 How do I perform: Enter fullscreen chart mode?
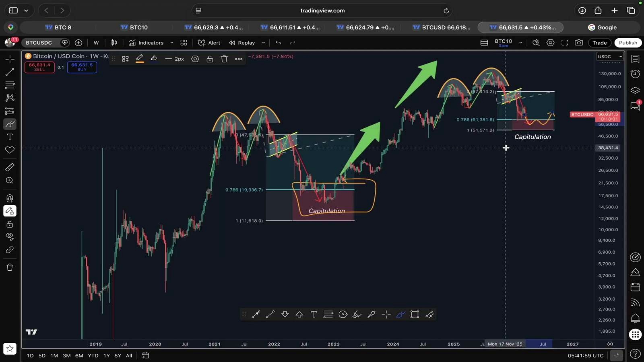[x=565, y=43]
